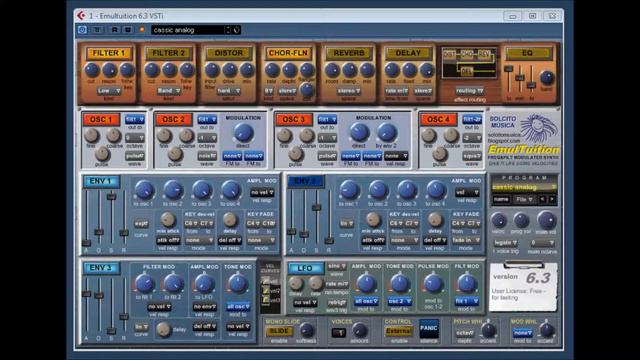Select the OSC 1 tab button
Image resolution: width=640 pixels, height=360 pixels.
tap(101, 120)
